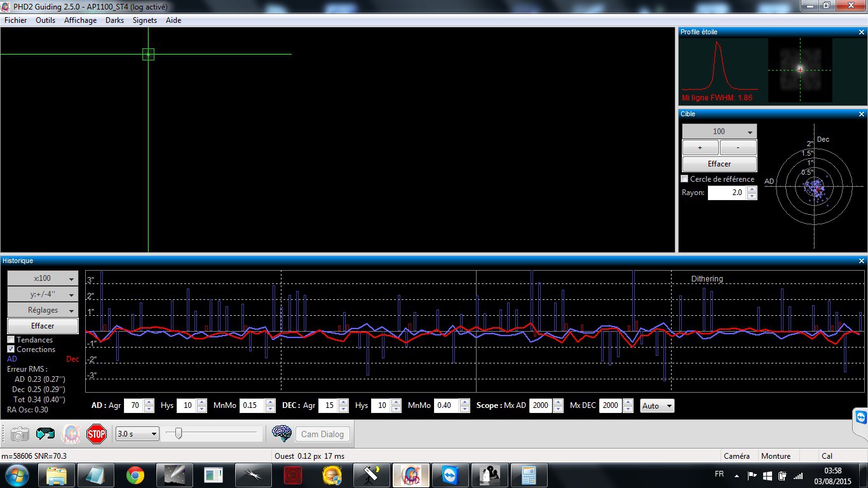
Task: Open the red target taskbar app
Action: [x=292, y=475]
